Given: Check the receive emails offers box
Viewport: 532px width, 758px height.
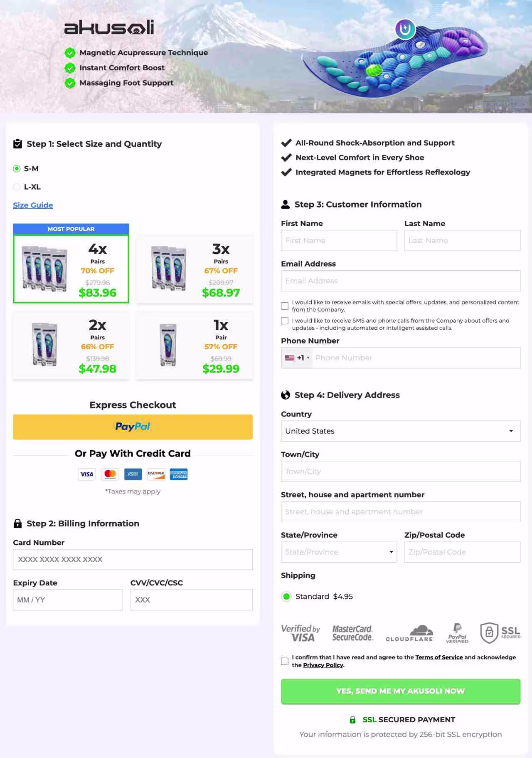Looking at the screenshot, I should (285, 306).
